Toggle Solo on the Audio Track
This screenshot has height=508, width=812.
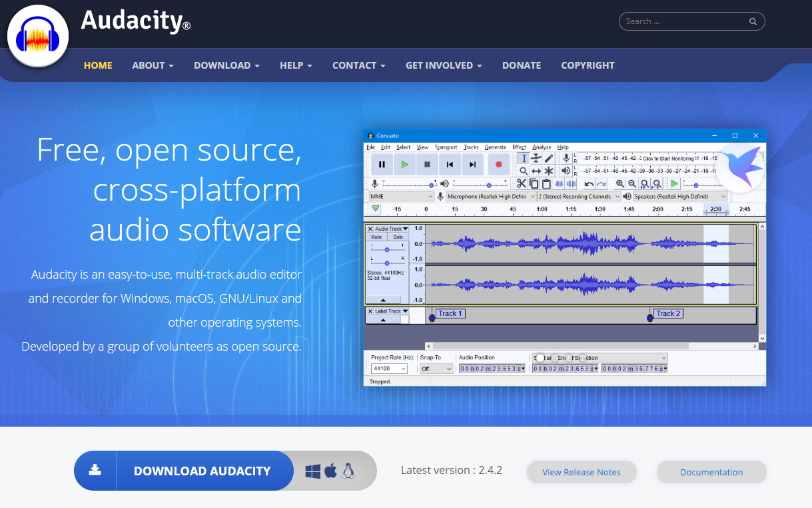pyautogui.click(x=398, y=237)
